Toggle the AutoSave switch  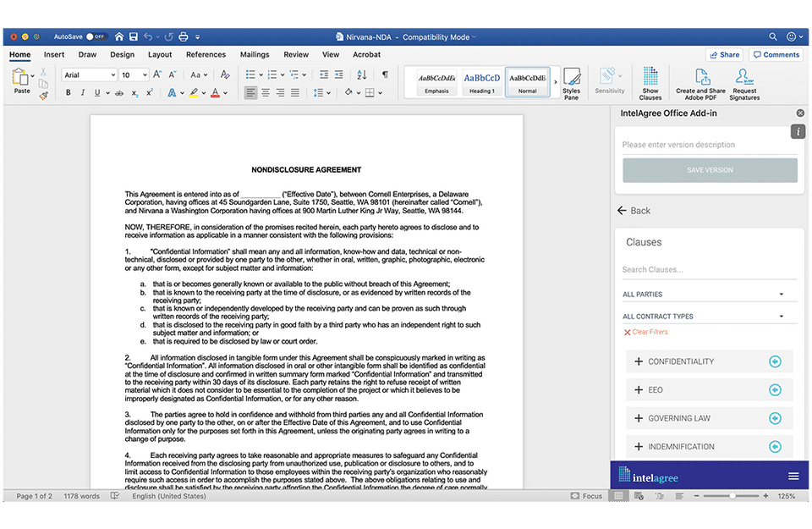[x=96, y=37]
